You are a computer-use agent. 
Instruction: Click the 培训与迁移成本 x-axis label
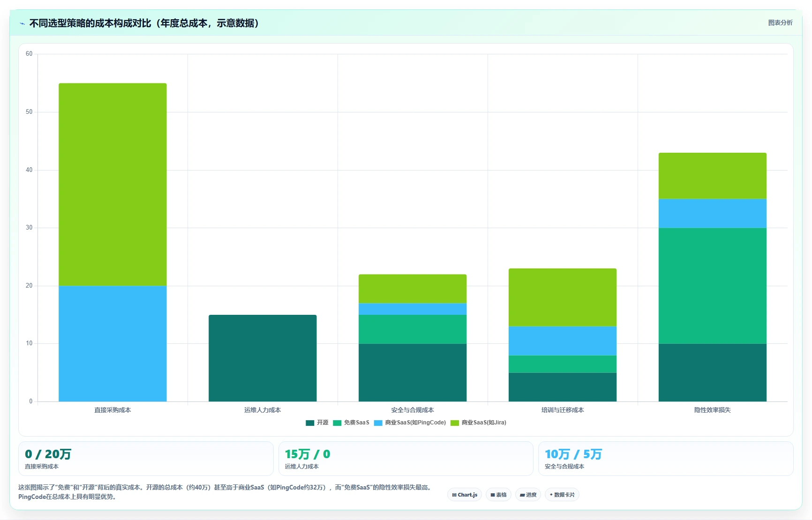[x=563, y=410]
